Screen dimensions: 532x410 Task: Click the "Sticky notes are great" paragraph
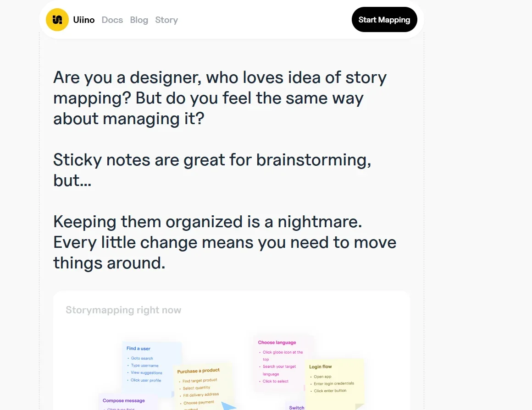(212, 170)
